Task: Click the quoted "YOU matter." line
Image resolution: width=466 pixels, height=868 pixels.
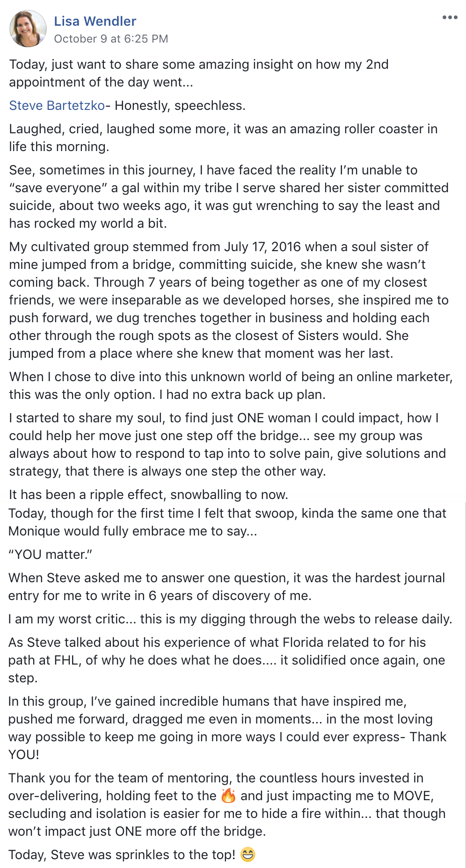Action: click(x=51, y=555)
